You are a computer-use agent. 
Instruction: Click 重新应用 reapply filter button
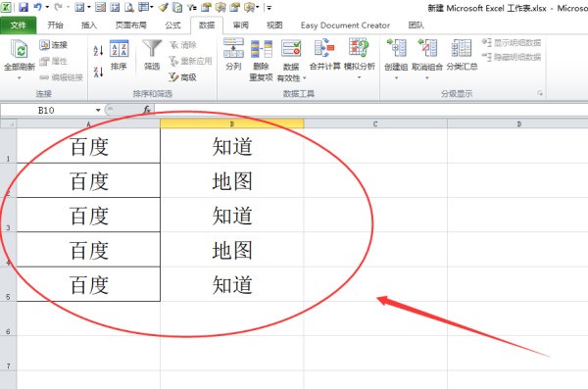[x=190, y=61]
